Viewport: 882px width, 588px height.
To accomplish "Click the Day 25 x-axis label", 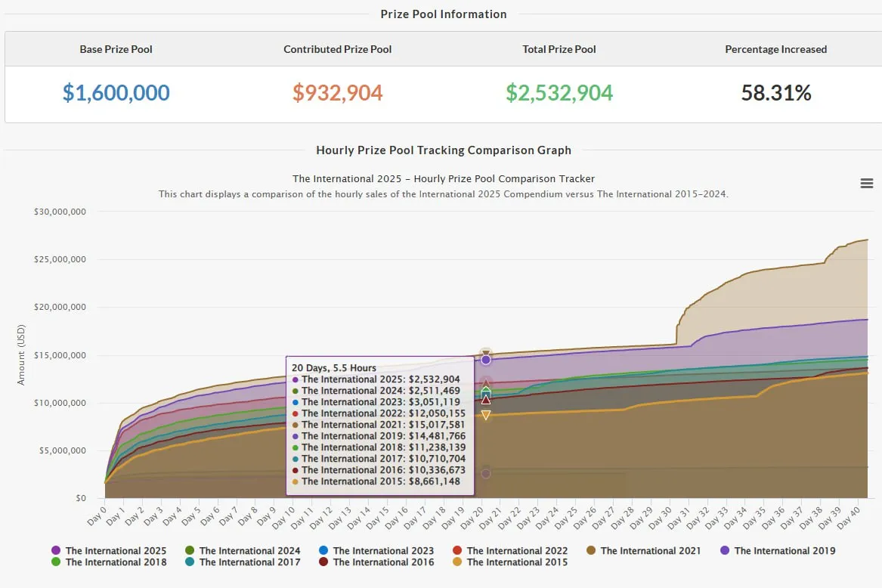I will [566, 518].
